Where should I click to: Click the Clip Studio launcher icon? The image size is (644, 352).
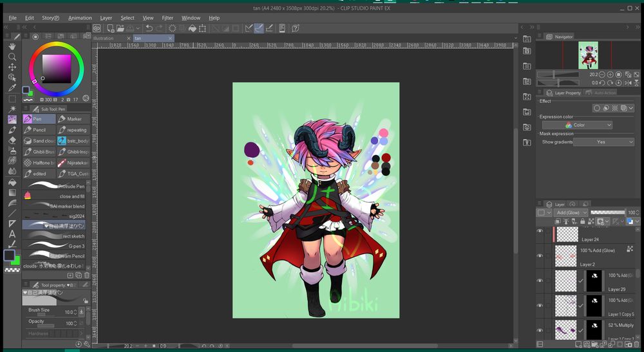[96, 28]
